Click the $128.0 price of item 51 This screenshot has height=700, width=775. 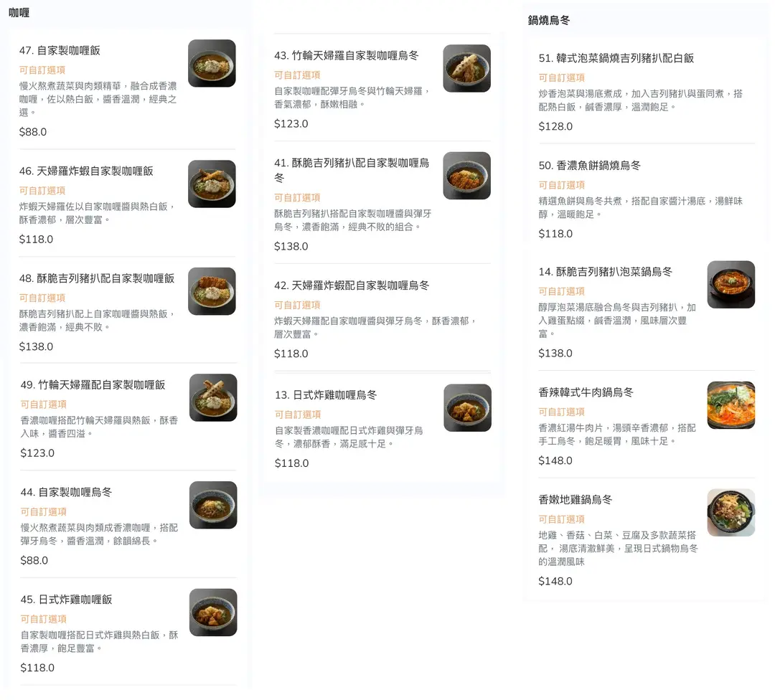coord(555,126)
